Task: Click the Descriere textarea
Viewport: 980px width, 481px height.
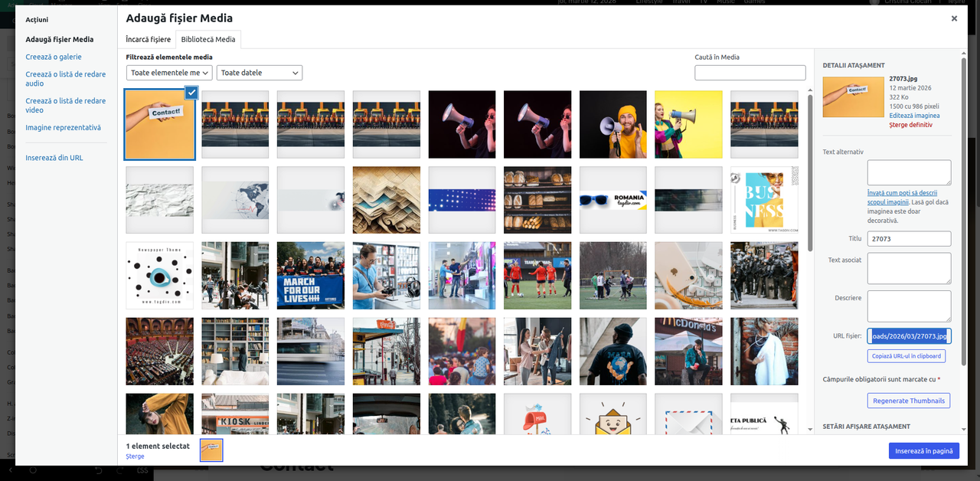Action: point(909,306)
